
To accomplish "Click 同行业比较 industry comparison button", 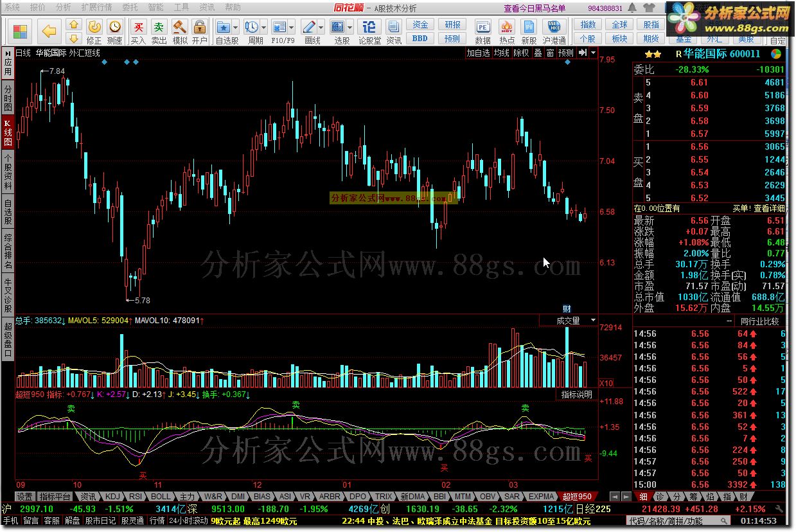I will [760, 321].
